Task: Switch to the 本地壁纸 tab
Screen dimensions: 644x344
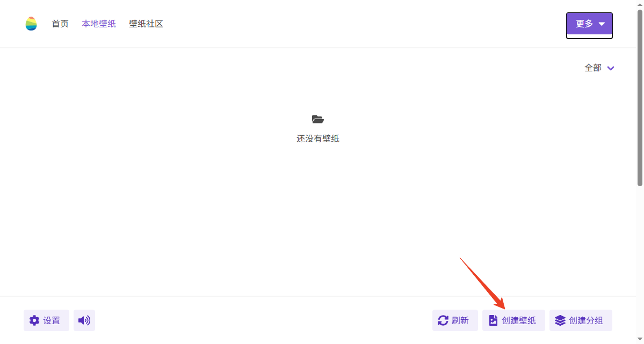Action: tap(99, 24)
